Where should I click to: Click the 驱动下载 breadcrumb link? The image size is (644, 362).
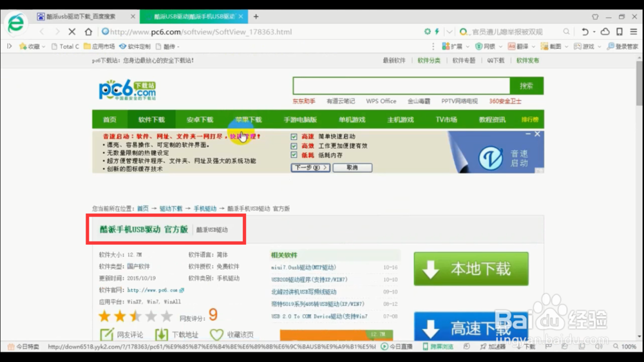tap(171, 209)
